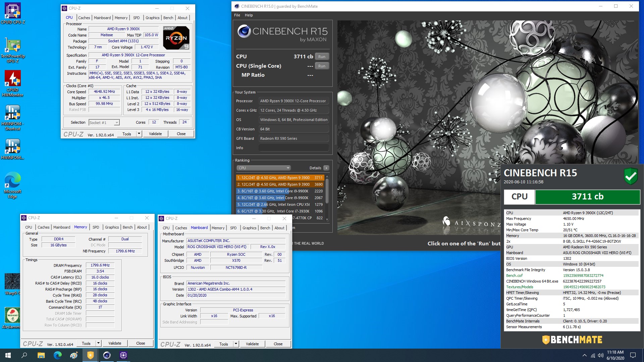Image resolution: width=644 pixels, height=362 pixels.
Task: Open taskbar Search icon
Action: point(24,355)
